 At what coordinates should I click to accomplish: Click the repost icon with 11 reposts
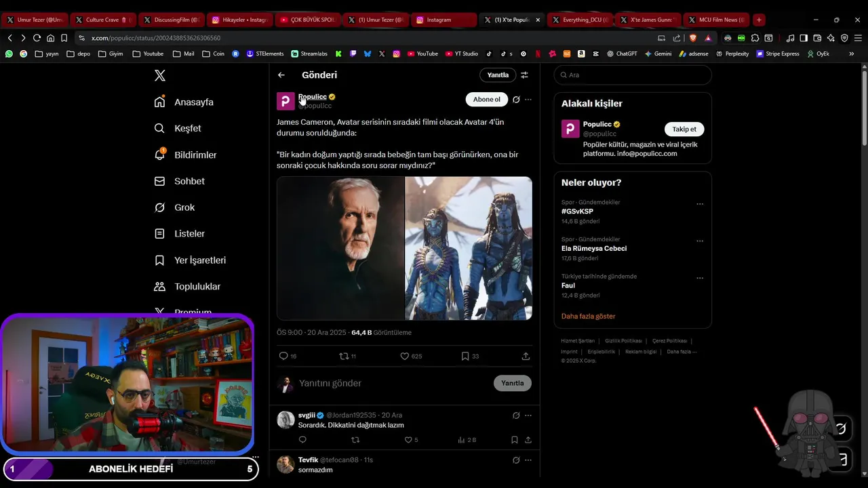[x=344, y=356]
